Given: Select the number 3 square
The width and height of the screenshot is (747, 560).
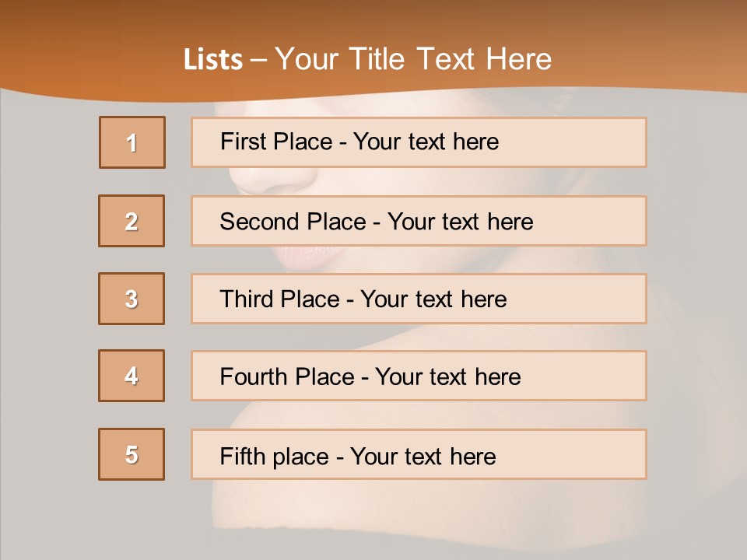Looking at the screenshot, I should pyautogui.click(x=132, y=299).
